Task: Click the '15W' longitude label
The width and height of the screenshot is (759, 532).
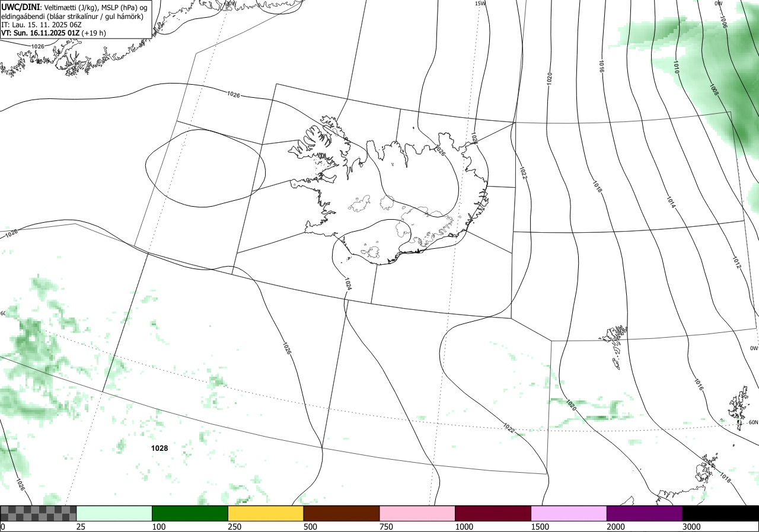Action: 480,4
